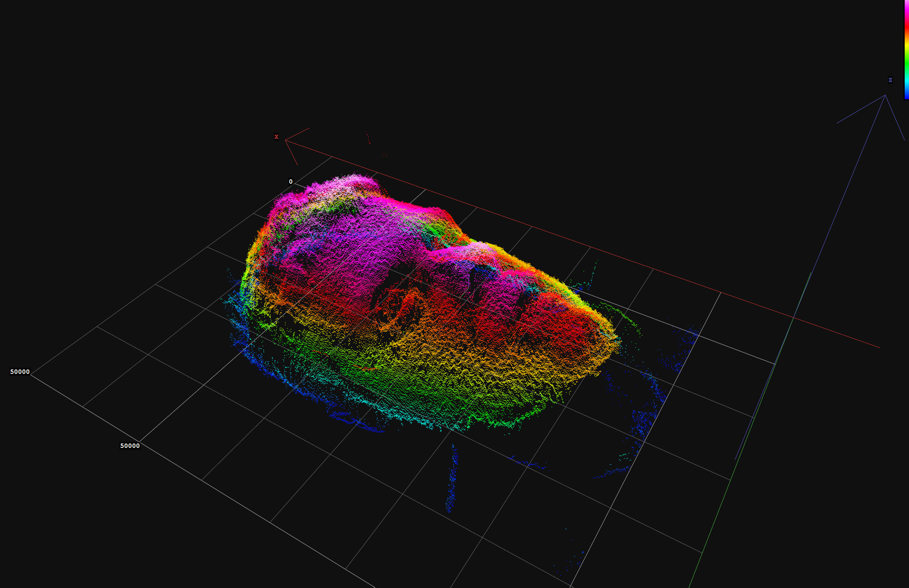Click the lower "50000" grid corner label
The image size is (909, 588).
point(130,446)
